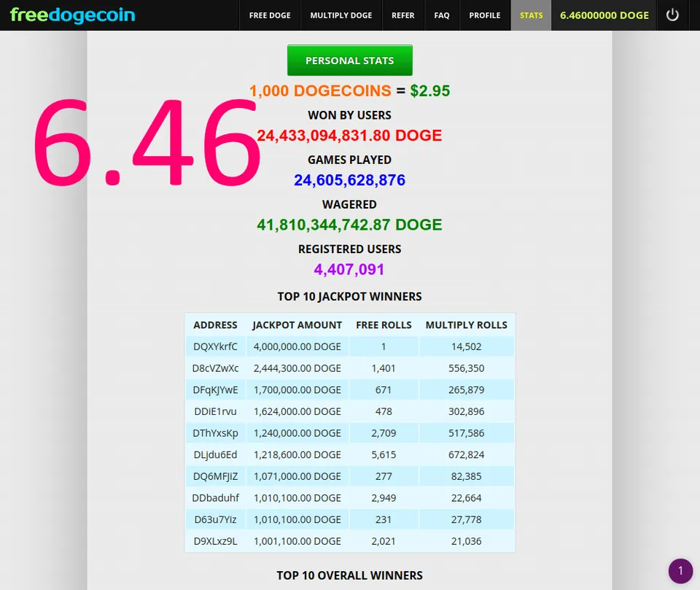Click the logout power icon
This screenshot has height=590, width=700.
click(672, 15)
